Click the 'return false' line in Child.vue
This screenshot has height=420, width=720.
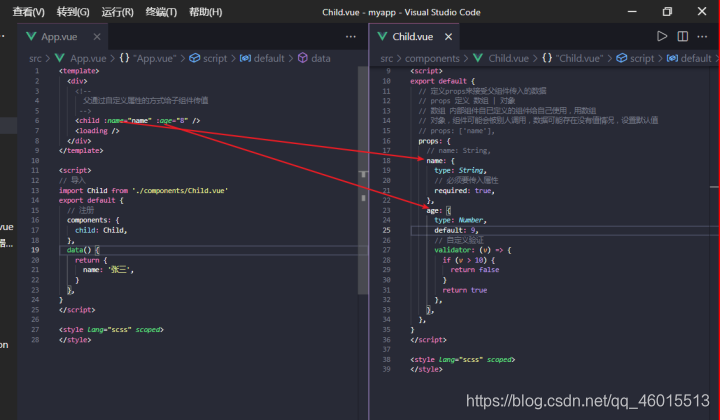pyautogui.click(x=474, y=270)
